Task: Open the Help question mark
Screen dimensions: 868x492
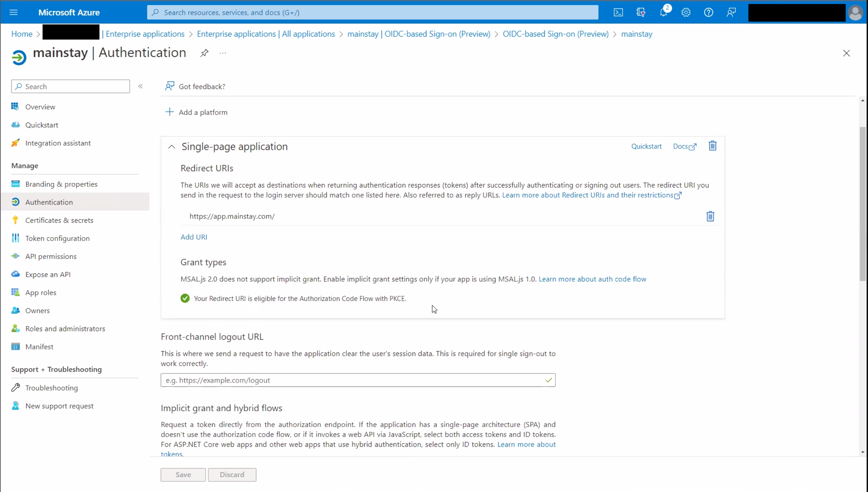Action: (708, 12)
